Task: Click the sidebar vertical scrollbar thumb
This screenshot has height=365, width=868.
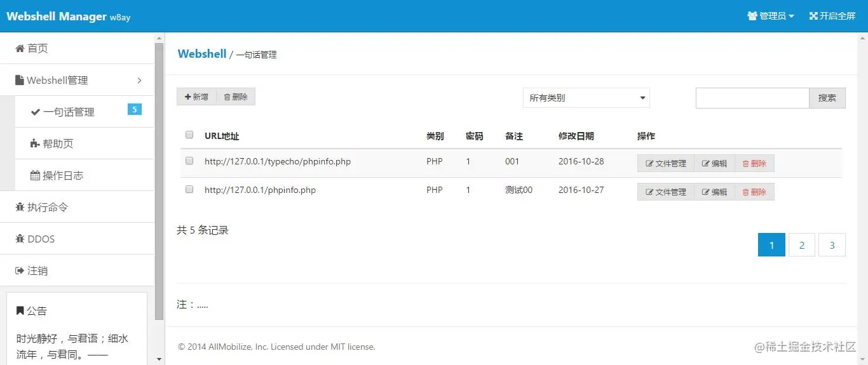Action: (159, 181)
